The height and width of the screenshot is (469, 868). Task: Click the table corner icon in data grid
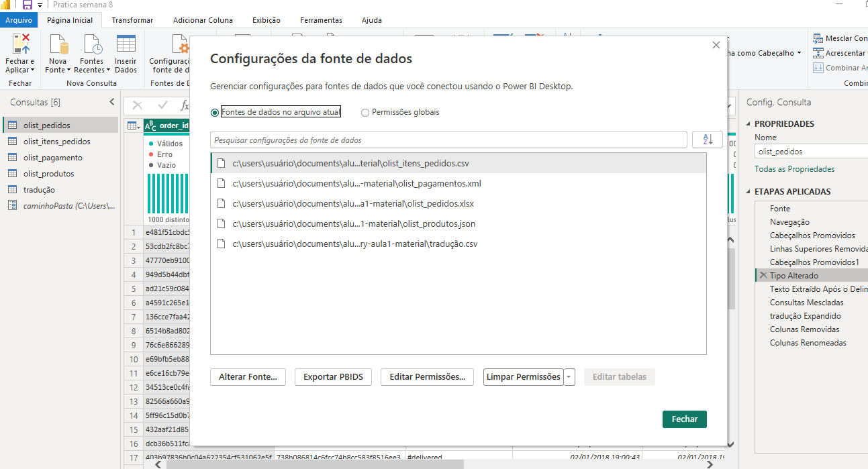pyautogui.click(x=133, y=125)
